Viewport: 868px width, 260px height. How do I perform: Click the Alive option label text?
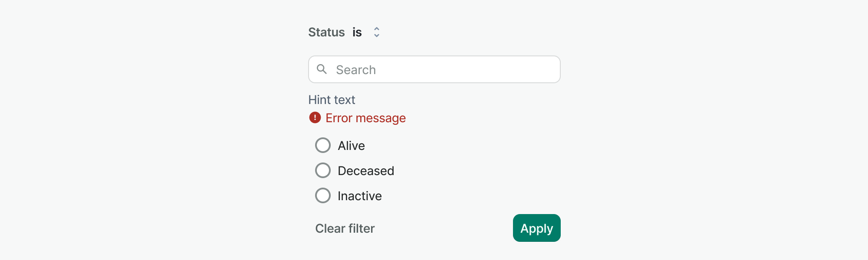pyautogui.click(x=351, y=146)
